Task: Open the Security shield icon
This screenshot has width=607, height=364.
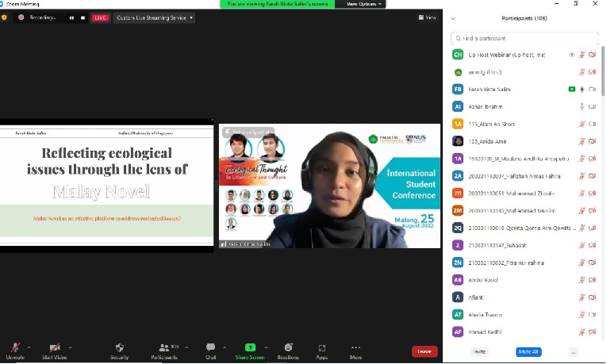Action: click(x=120, y=349)
